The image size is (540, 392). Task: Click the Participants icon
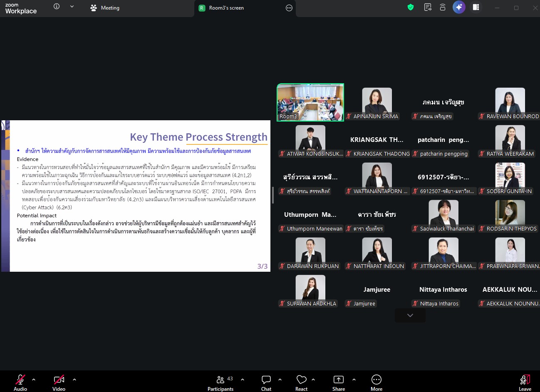point(220,380)
